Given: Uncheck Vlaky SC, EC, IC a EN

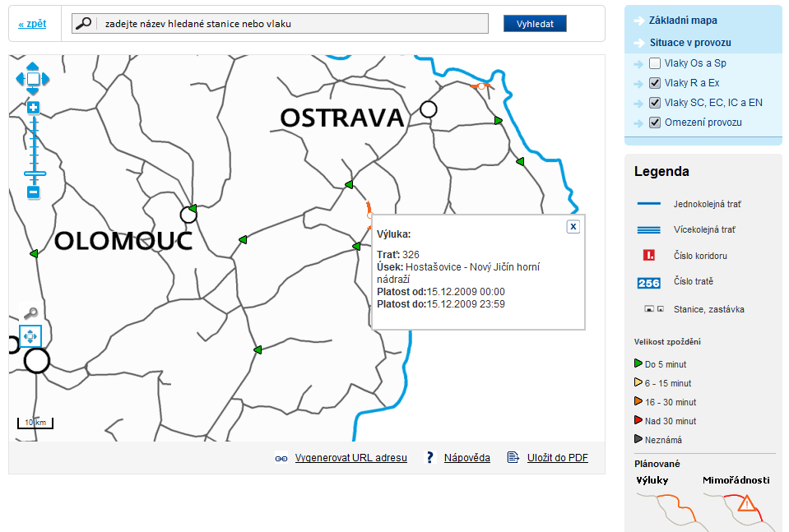Looking at the screenshot, I should (655, 103).
